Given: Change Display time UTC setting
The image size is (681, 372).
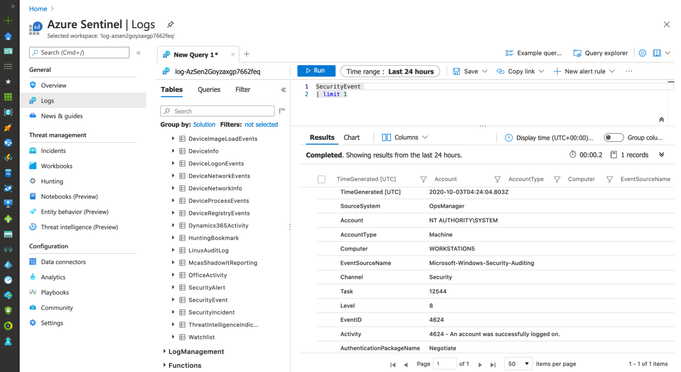Looking at the screenshot, I should coord(549,138).
